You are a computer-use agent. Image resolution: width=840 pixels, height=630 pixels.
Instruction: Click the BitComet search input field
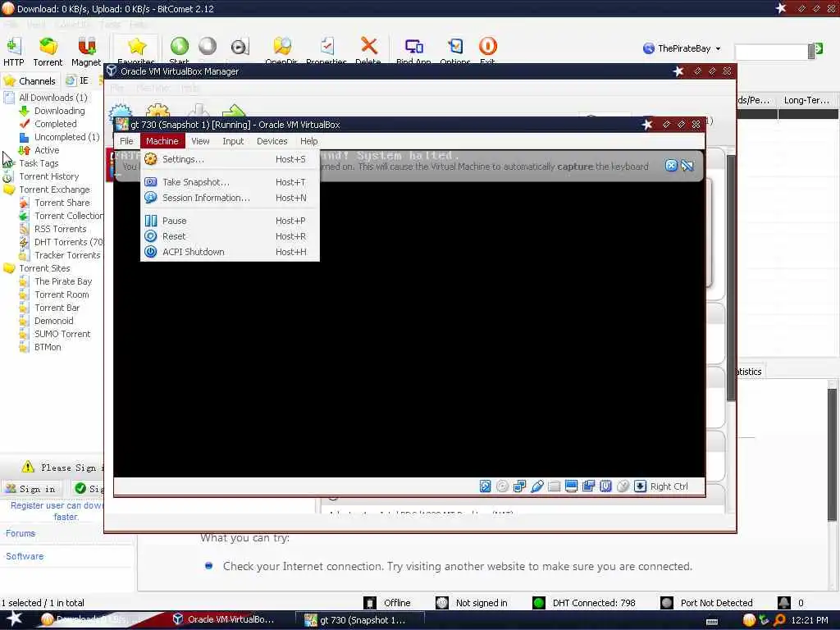[x=771, y=52]
